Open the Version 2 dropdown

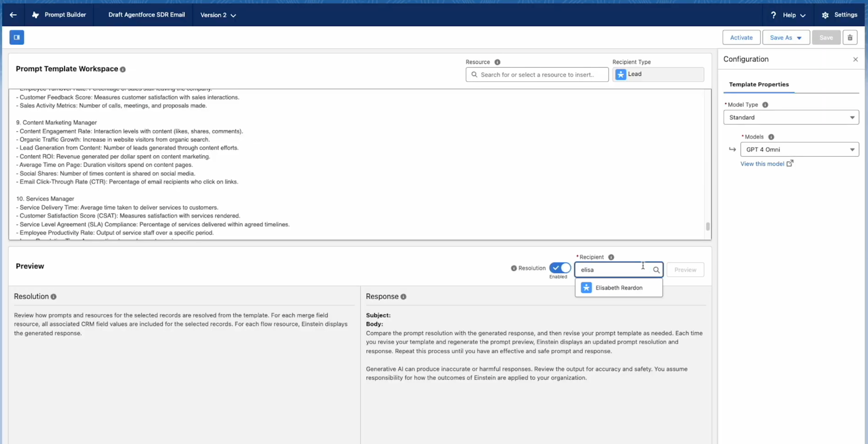pos(218,15)
